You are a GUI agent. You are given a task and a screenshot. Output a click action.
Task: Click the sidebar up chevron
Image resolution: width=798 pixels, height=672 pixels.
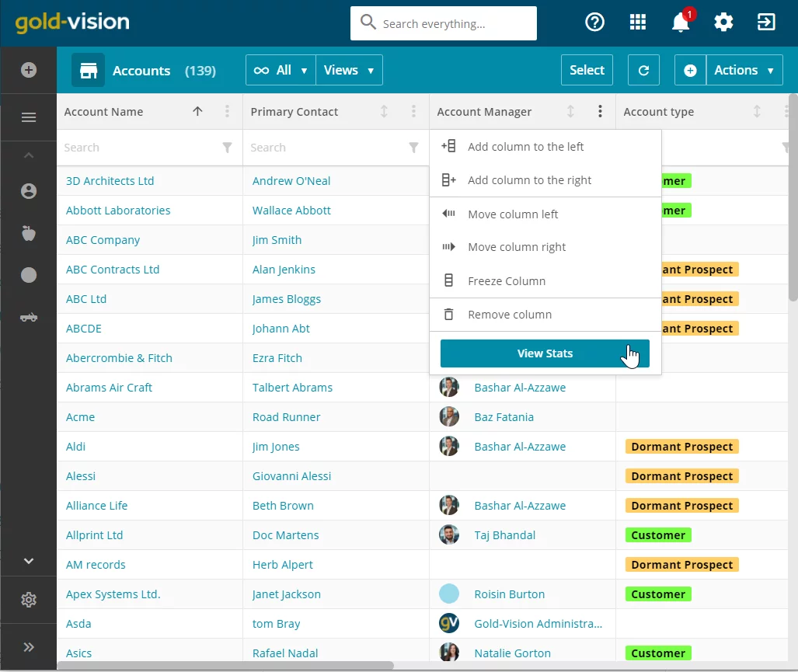point(29,155)
